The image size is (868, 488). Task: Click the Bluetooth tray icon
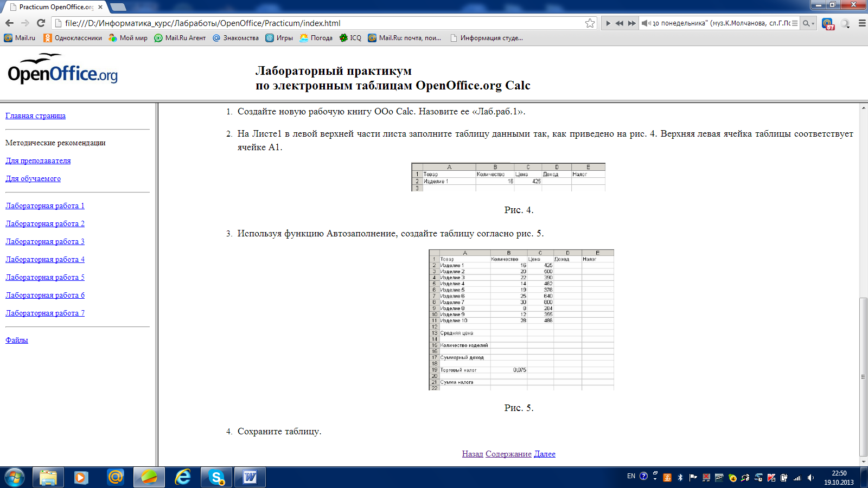[680, 478]
